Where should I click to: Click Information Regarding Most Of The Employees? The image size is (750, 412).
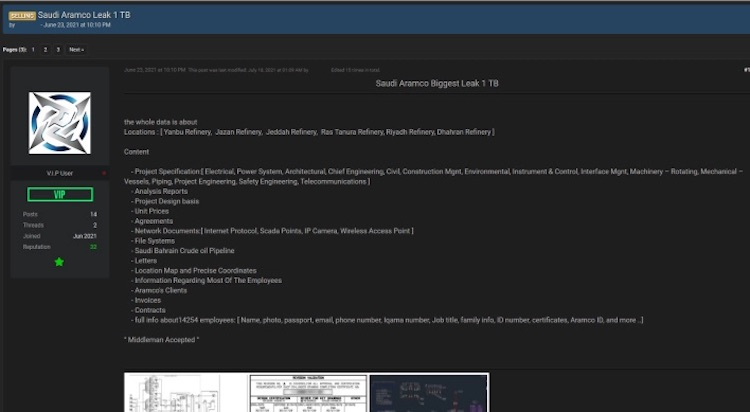[x=206, y=280]
